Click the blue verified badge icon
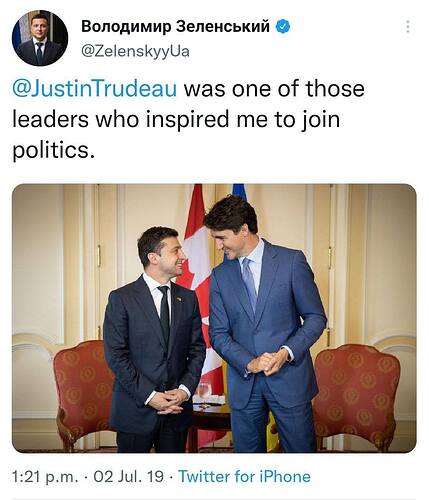429x500 pixels. pyautogui.click(x=282, y=26)
